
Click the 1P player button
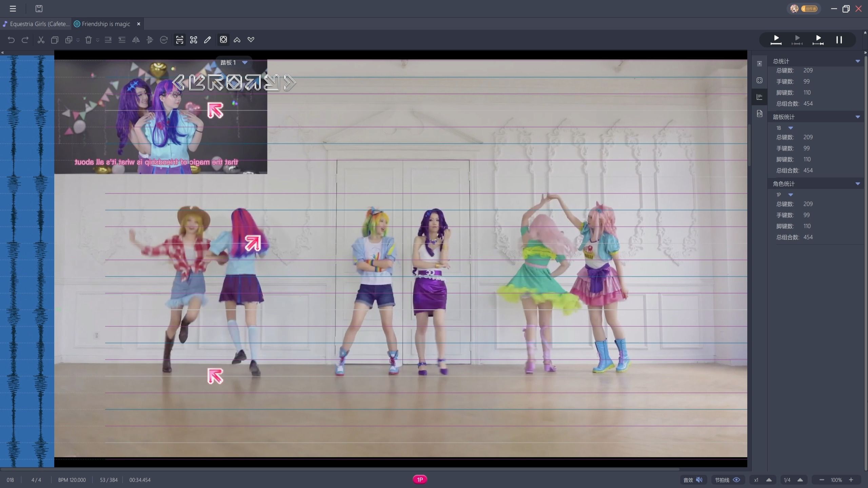click(x=420, y=480)
